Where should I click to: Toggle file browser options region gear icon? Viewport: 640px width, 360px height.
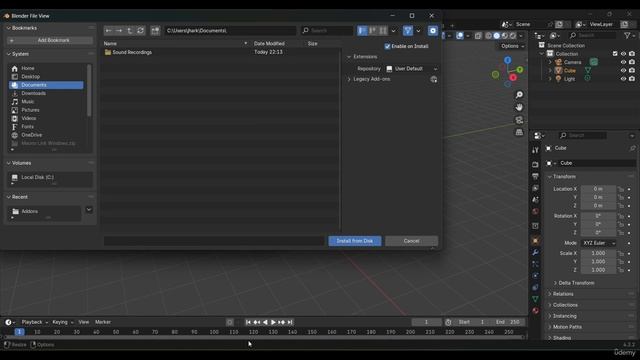433,31
